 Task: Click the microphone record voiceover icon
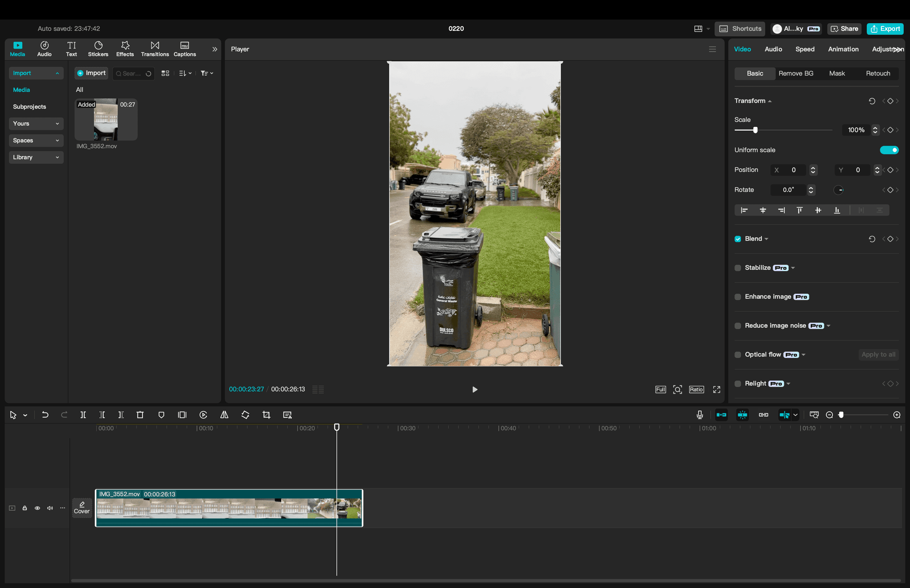pos(700,415)
